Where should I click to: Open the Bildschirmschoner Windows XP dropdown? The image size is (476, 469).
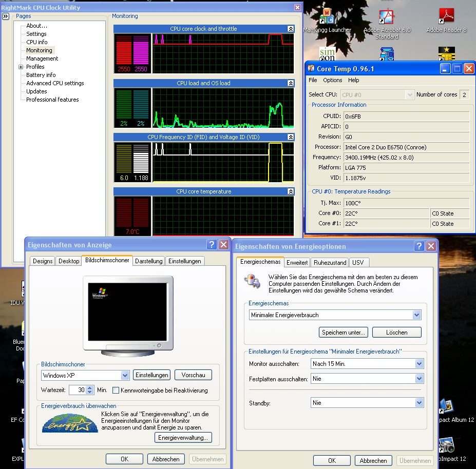[x=125, y=375]
